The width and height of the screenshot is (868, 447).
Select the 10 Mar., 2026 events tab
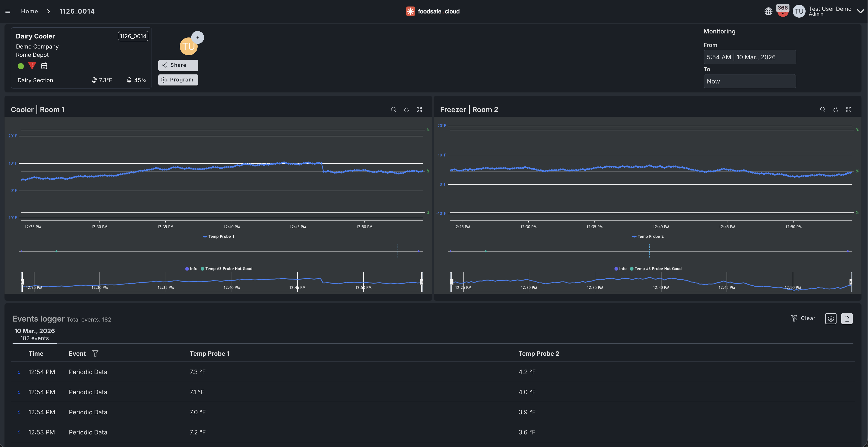[x=34, y=334]
